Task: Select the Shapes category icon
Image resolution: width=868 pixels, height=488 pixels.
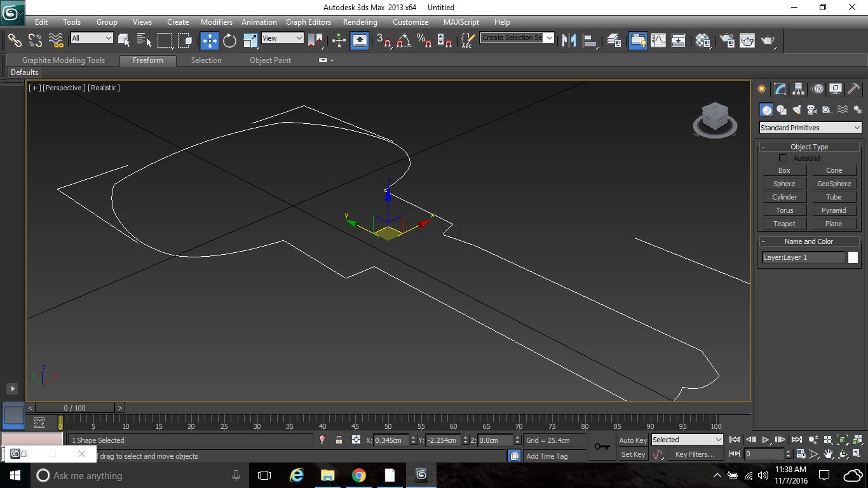Action: coord(782,110)
